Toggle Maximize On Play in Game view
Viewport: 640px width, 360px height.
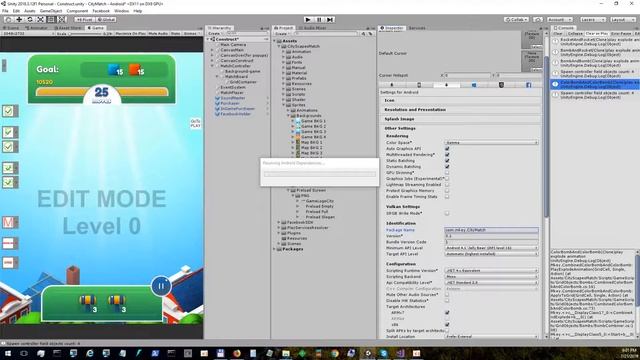130,33
